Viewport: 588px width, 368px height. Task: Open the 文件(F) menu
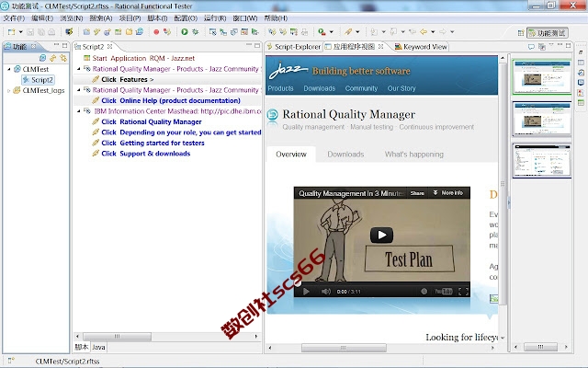coord(14,18)
